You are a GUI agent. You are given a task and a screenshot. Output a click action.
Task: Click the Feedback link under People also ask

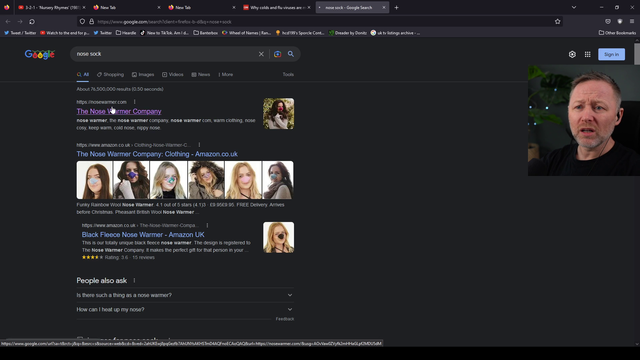point(285,319)
